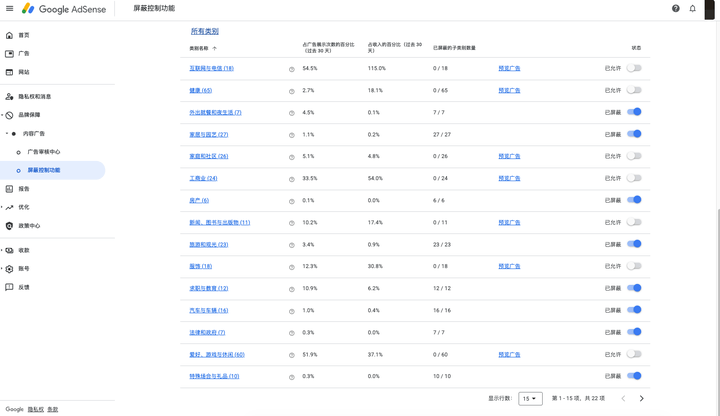The width and height of the screenshot is (720, 416).
Task: Click the help question mark icon
Action: point(675,9)
